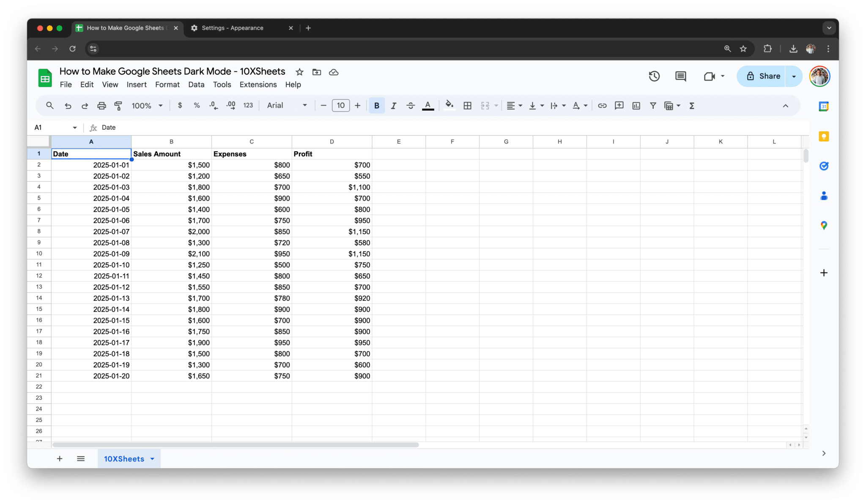Viewport: 866px width, 504px height.
Task: Click the paint format icon
Action: coord(118,106)
